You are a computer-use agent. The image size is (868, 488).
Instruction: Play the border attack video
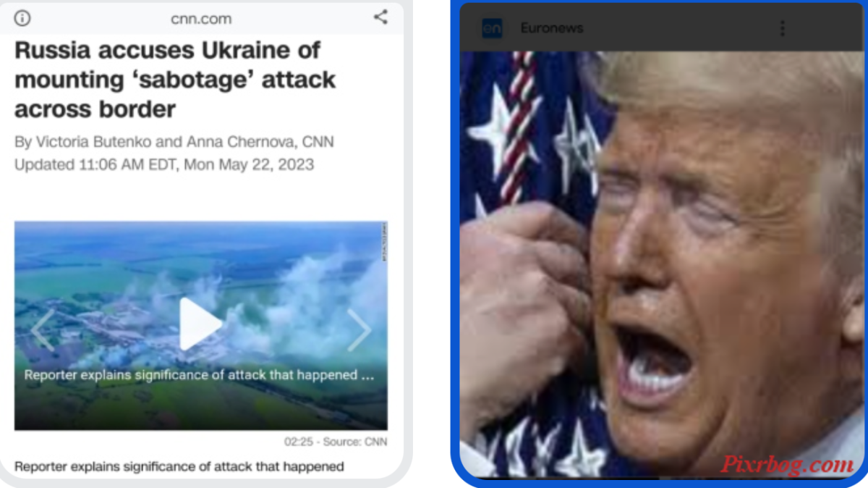tap(200, 324)
